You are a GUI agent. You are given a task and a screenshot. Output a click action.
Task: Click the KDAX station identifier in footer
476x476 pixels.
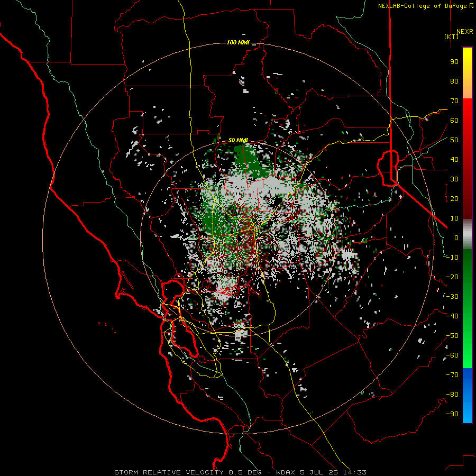286,472
